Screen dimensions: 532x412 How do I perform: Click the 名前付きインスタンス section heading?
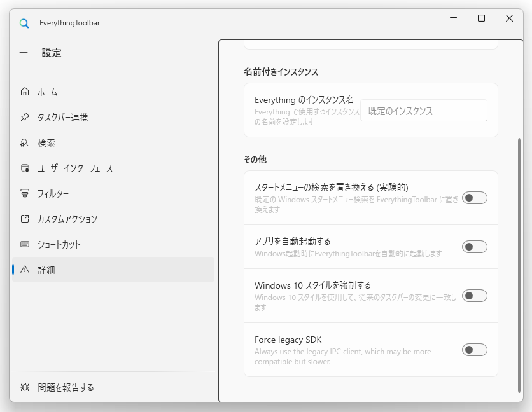pos(281,72)
